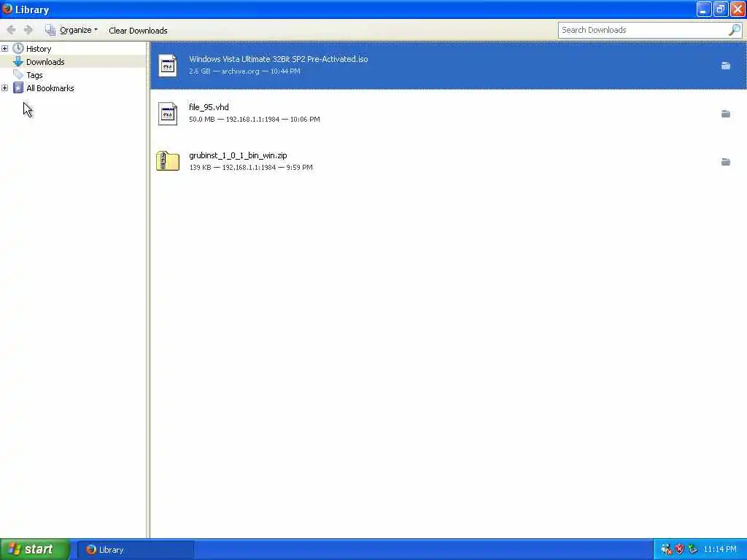Open containing folder for file_95.vhd
The width and height of the screenshot is (747, 560).
pos(726,114)
